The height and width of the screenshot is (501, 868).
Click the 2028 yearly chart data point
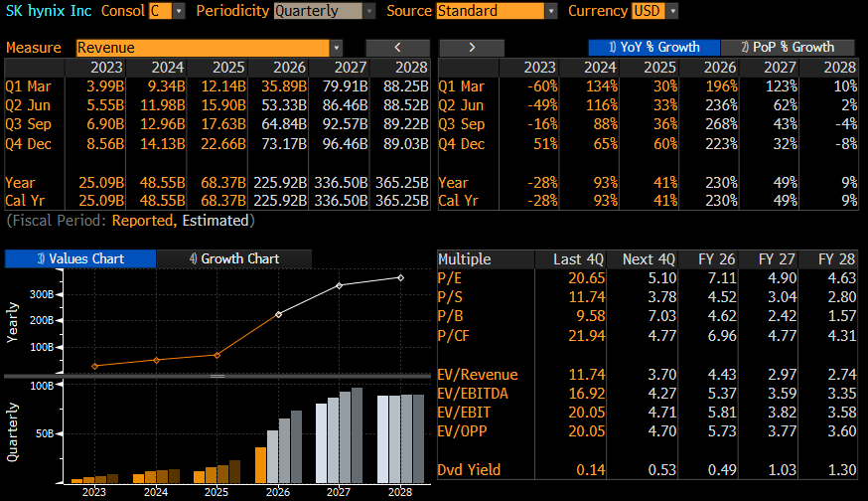tap(401, 277)
